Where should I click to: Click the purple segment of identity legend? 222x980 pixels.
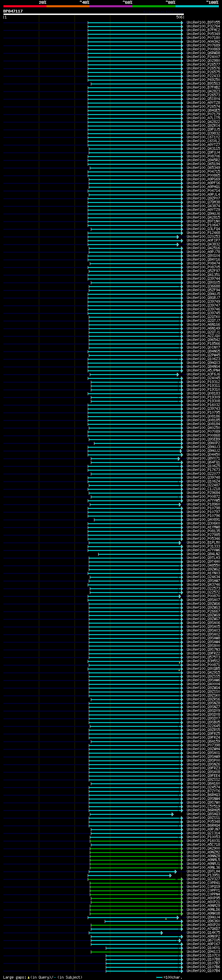pos(111,6)
